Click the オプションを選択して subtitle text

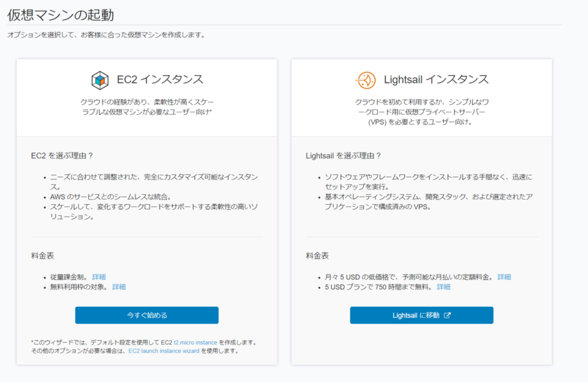(x=106, y=35)
